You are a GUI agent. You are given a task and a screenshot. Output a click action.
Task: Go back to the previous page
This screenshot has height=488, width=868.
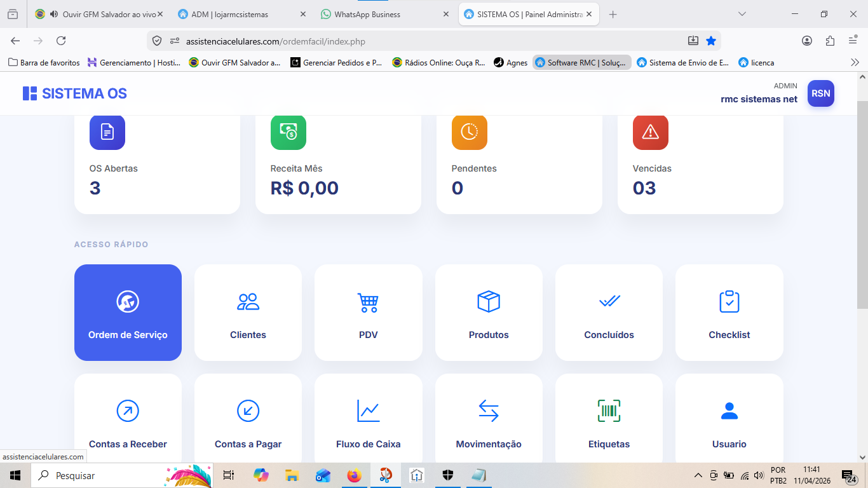point(15,41)
